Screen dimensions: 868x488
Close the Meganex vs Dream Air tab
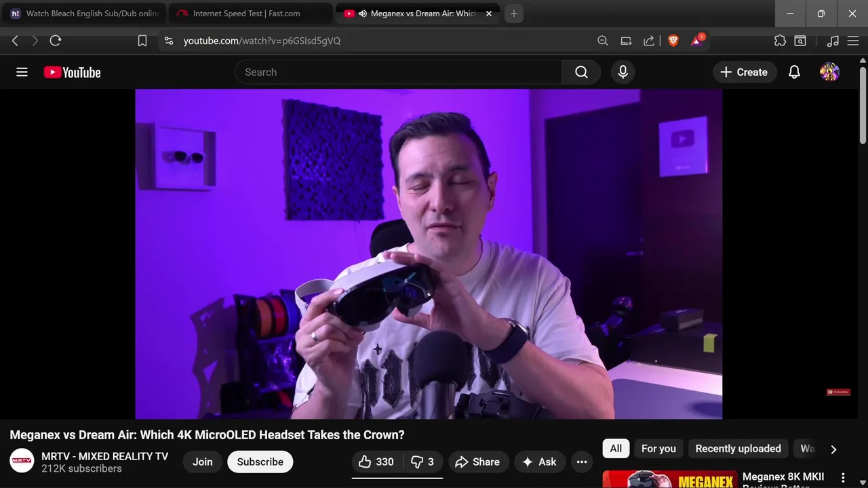(489, 14)
